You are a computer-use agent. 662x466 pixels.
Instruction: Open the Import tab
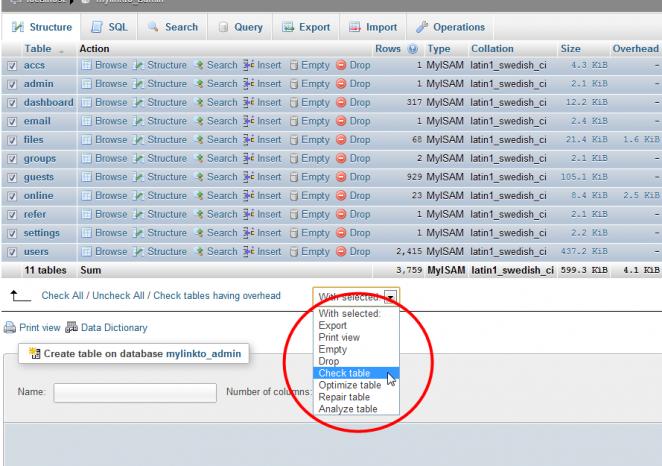[373, 27]
